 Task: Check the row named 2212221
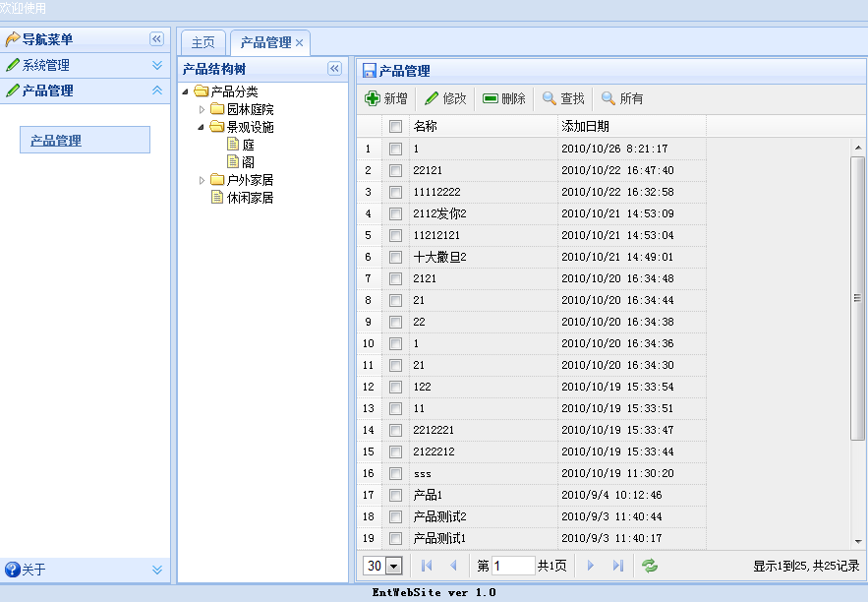pos(395,430)
